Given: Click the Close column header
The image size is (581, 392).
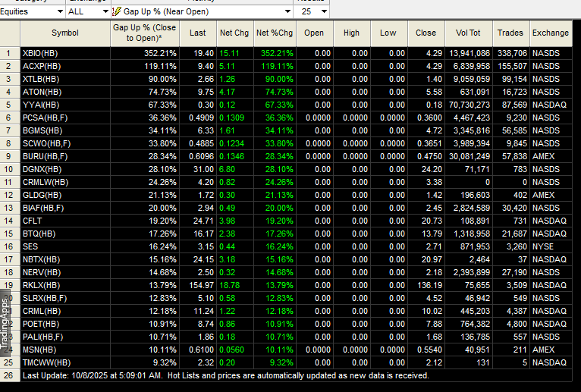Looking at the screenshot, I should click(x=426, y=33).
